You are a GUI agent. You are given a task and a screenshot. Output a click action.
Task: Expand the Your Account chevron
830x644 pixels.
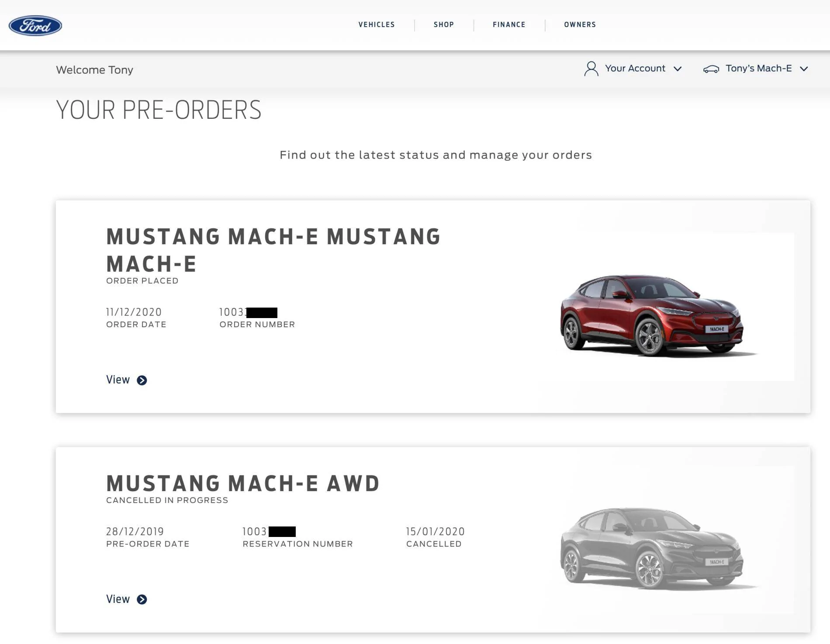678,69
